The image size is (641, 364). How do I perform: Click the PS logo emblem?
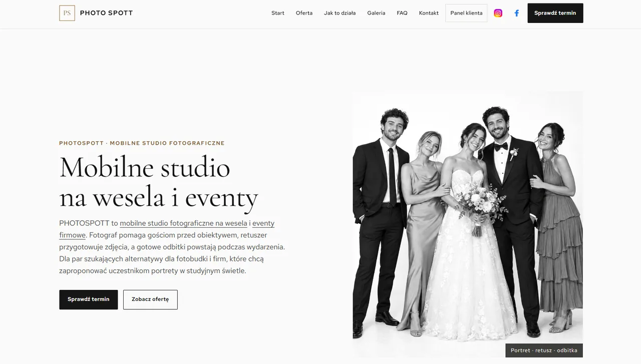pos(67,13)
